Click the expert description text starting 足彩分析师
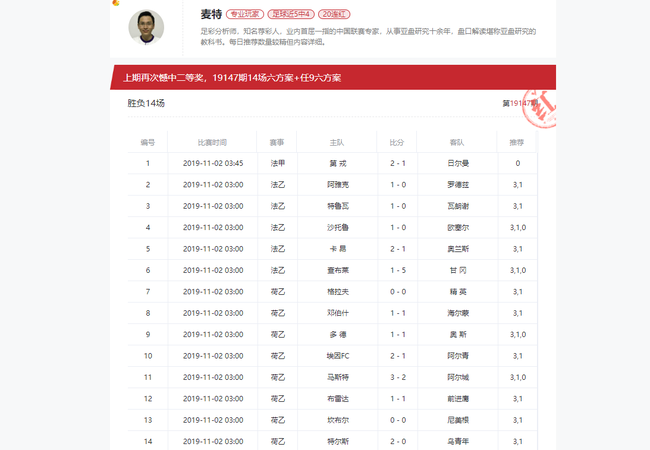650x450 pixels. (368, 36)
